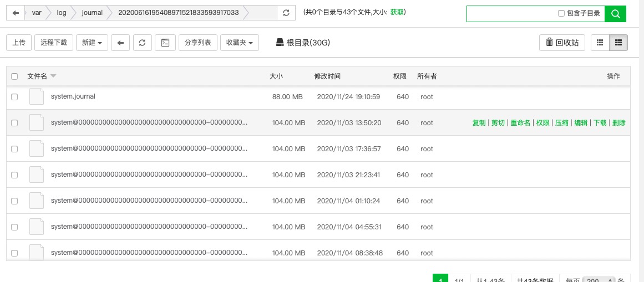Click the green search magnifier button
The image size is (644, 282).
[615, 14]
